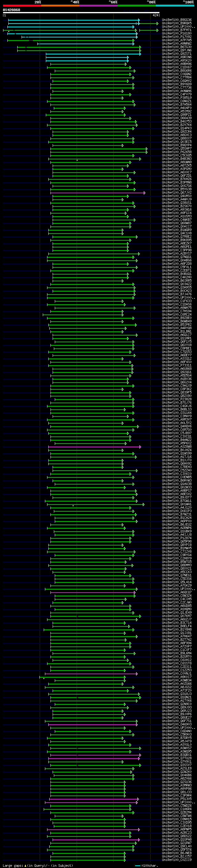This screenshot has height=868, width=197.
Task: Open hit UniRef100_B8G6R6
Action: (x=177, y=71)
